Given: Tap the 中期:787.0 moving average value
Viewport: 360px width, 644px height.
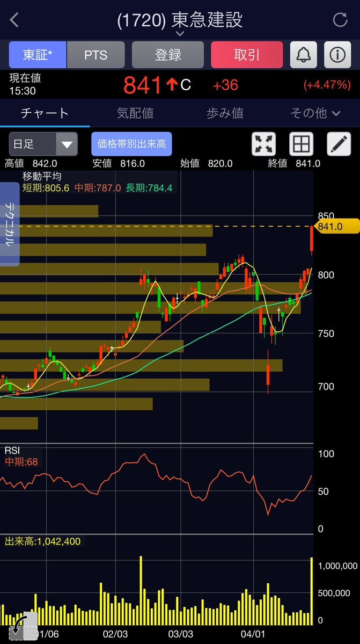Looking at the screenshot, I should point(98,188).
